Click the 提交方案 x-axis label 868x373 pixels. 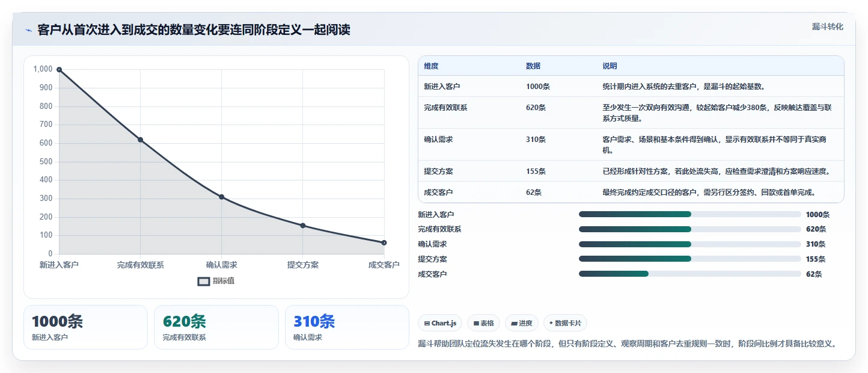[303, 265]
